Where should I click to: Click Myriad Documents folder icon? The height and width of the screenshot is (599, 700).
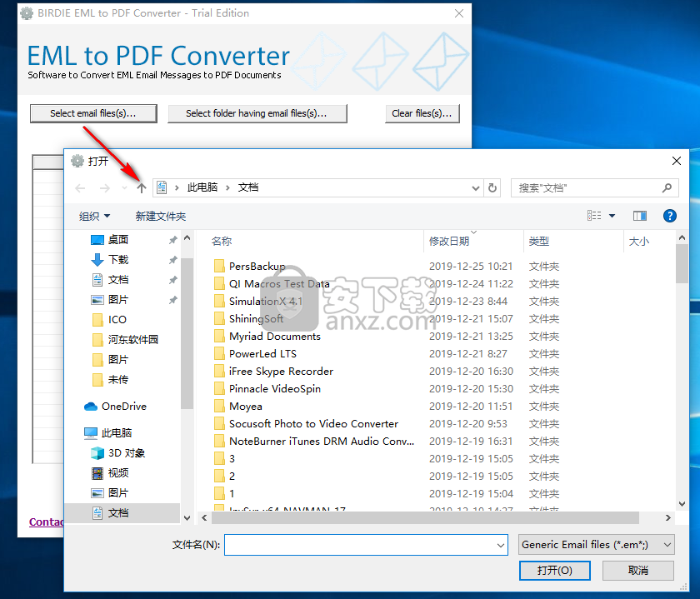pyautogui.click(x=219, y=336)
